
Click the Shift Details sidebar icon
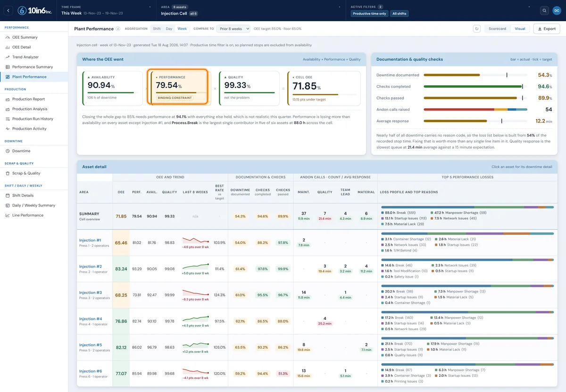(8, 195)
